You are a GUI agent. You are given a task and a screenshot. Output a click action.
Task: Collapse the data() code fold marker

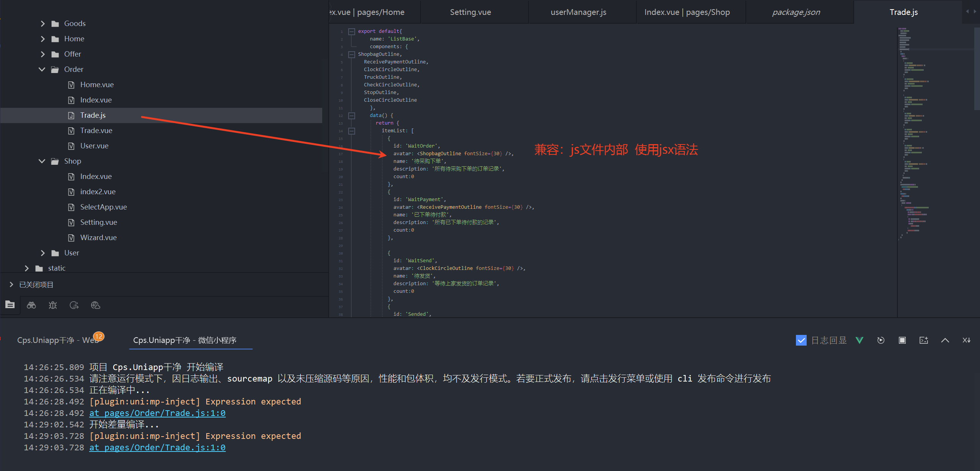click(x=352, y=115)
